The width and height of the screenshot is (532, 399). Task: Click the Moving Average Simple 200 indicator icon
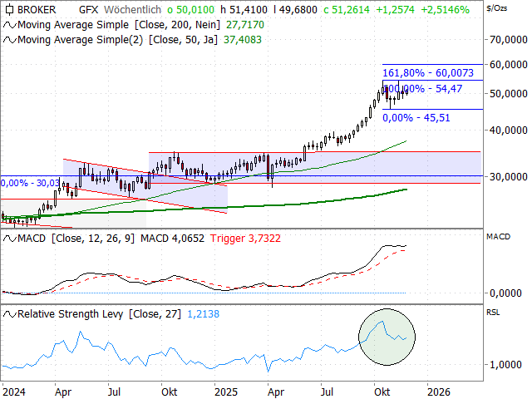(8, 25)
